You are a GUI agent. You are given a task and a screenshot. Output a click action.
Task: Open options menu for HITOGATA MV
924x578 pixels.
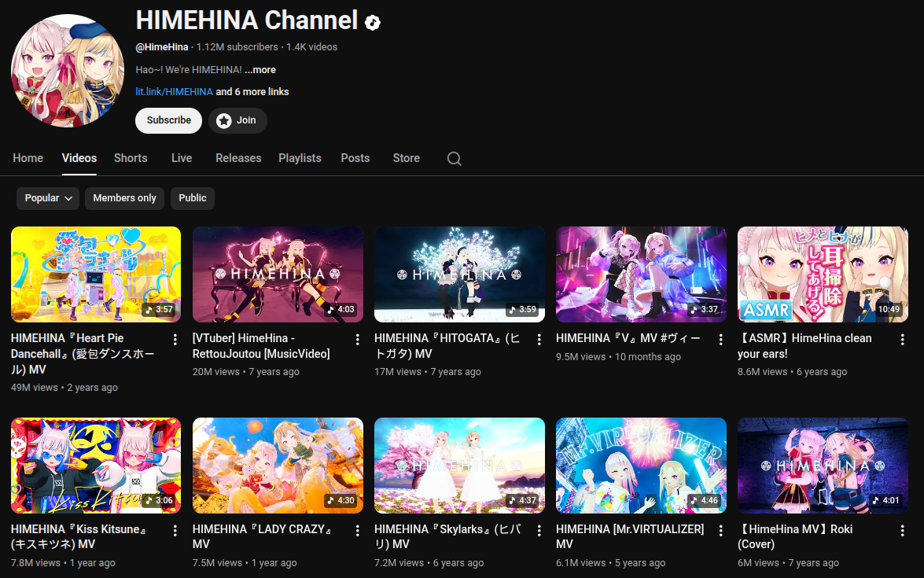pyautogui.click(x=539, y=340)
